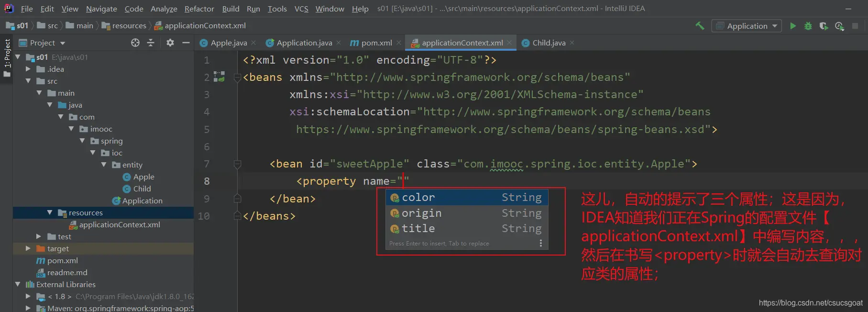The image size is (868, 312).
Task: Start debugging with the bug icon
Action: click(x=808, y=26)
